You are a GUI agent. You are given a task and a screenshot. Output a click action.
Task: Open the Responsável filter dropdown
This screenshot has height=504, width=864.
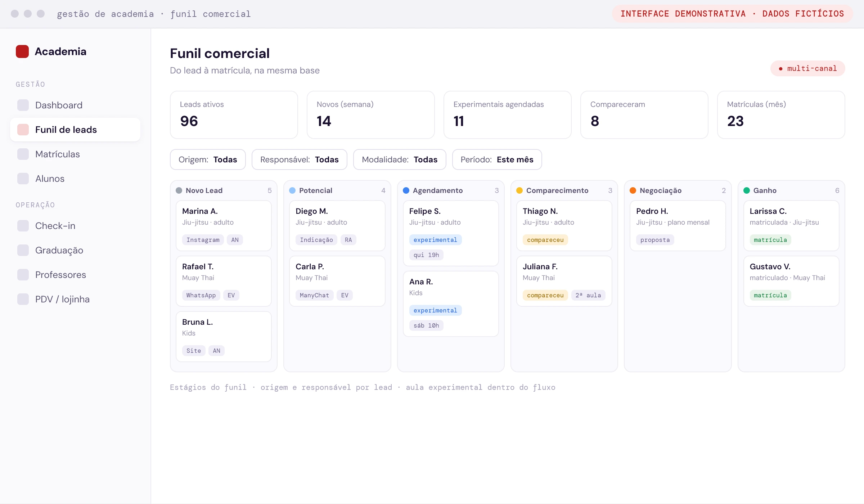(x=300, y=159)
